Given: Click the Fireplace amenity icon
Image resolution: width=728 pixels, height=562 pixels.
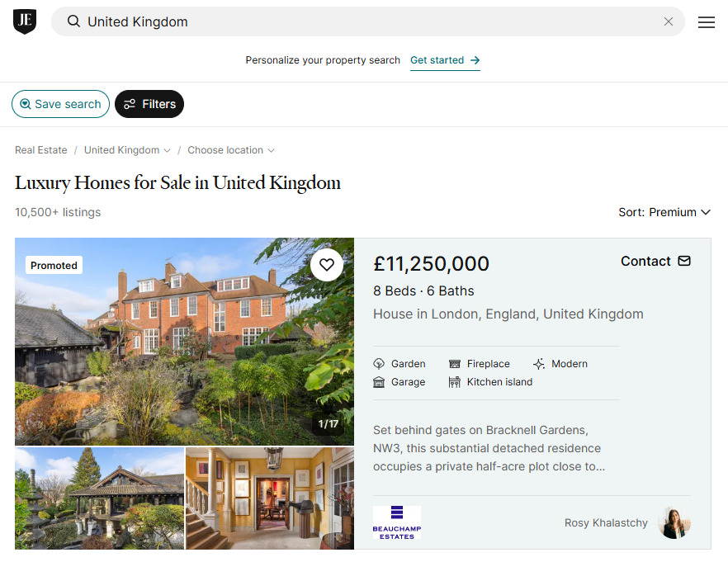Looking at the screenshot, I should (x=455, y=363).
